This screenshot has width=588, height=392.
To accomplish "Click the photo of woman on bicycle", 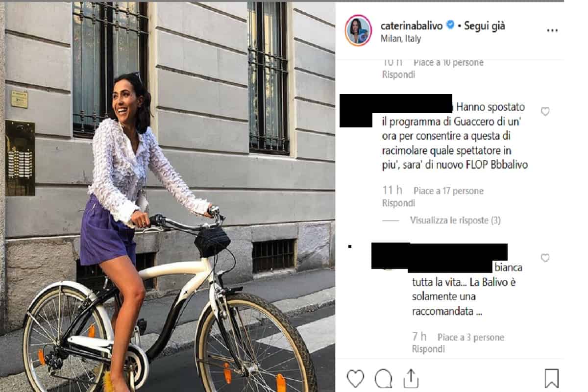I will [168, 196].
